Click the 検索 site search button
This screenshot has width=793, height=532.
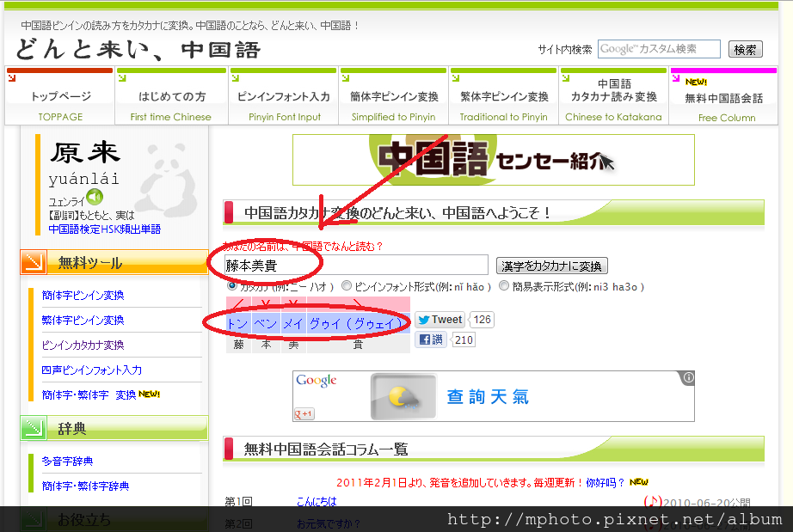click(x=745, y=50)
